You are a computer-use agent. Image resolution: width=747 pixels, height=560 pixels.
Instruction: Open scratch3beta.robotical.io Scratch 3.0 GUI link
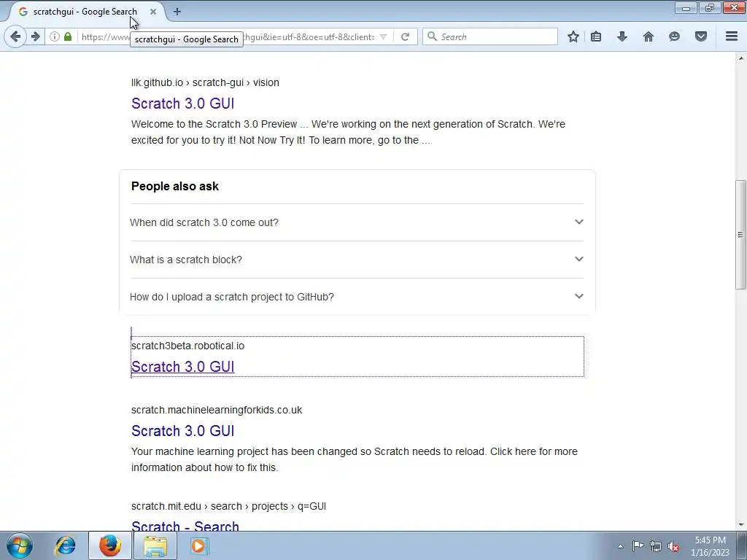183,367
